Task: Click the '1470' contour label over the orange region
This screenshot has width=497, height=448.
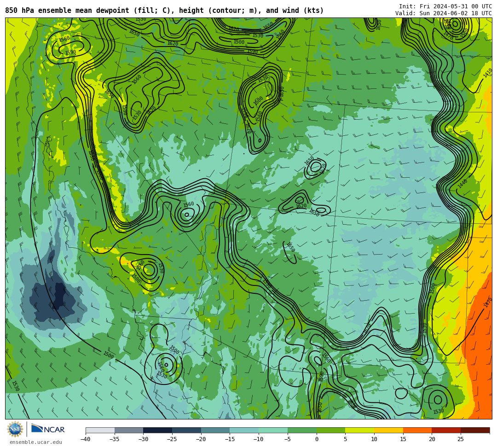Action: coord(488,302)
